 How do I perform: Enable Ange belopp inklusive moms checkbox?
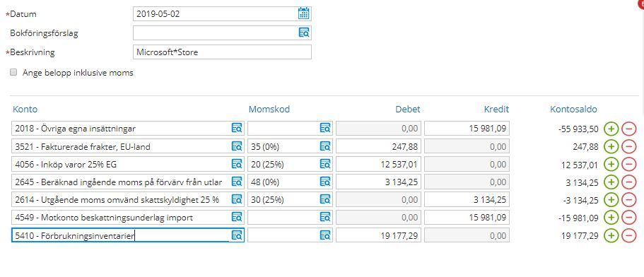[14, 73]
